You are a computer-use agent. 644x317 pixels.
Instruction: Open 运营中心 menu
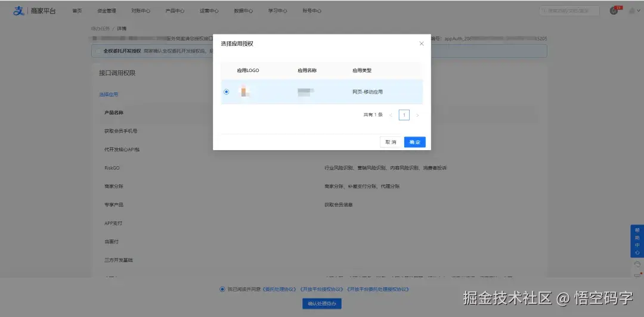coord(209,11)
